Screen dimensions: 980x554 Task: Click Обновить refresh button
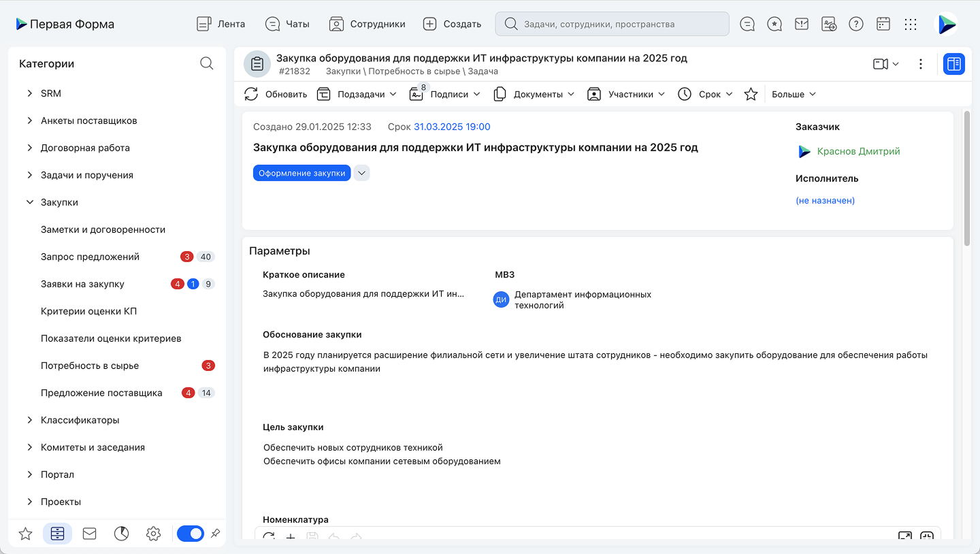coord(276,94)
